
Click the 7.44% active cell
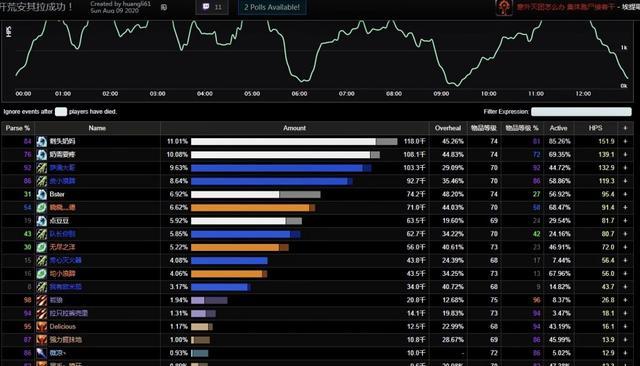[562, 261]
